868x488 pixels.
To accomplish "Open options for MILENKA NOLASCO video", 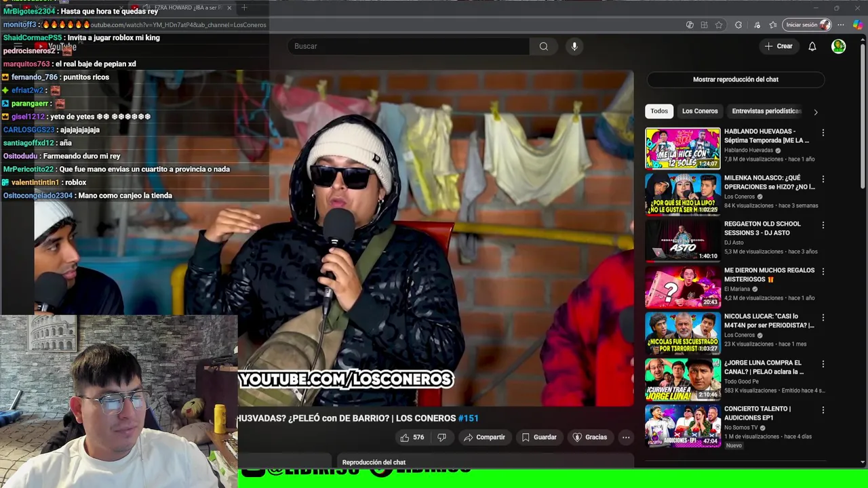I will (x=823, y=179).
